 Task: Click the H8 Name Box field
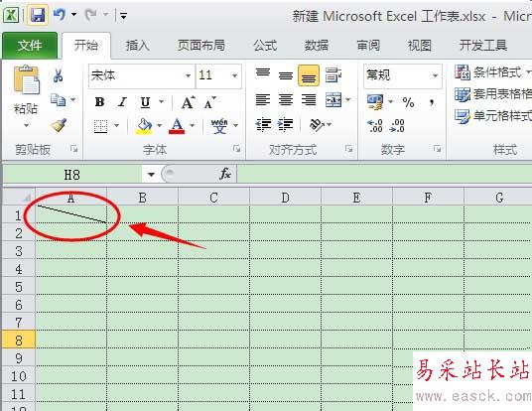coord(72,175)
